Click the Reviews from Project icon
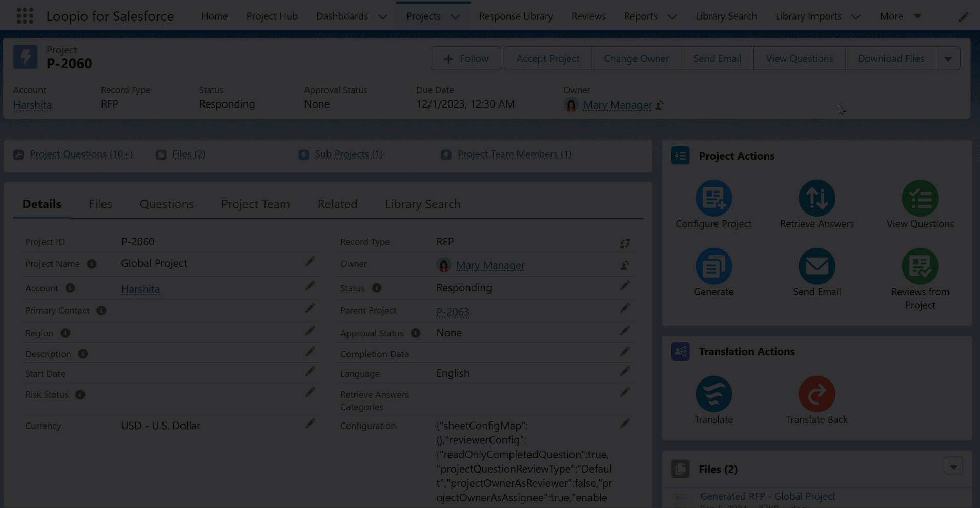 coord(920,266)
